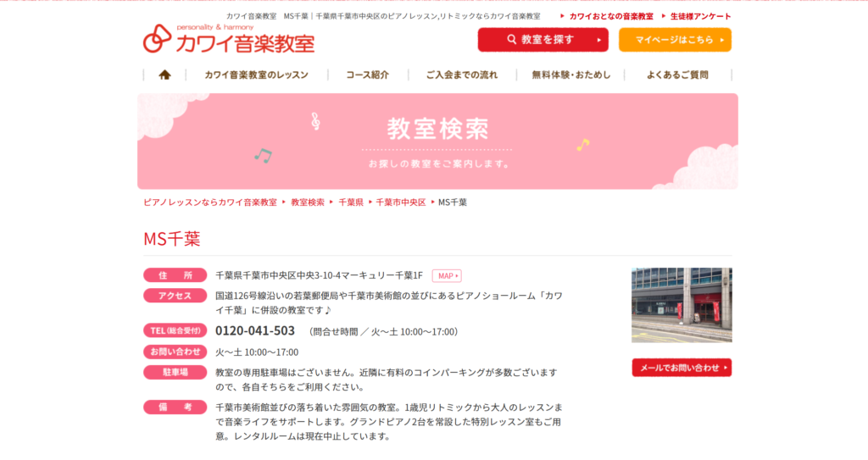Click breadcrumb 千葉県
The width and height of the screenshot is (868, 460).
351,202
